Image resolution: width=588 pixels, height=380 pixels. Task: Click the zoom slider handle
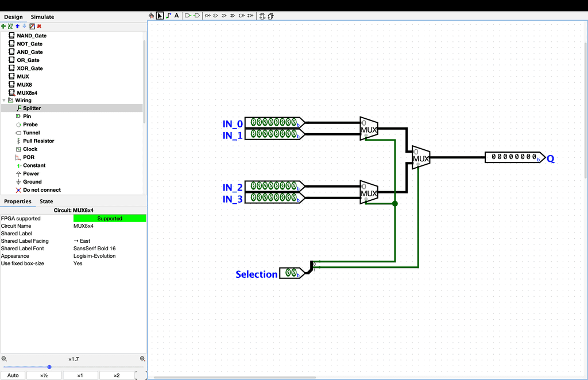[49, 367]
